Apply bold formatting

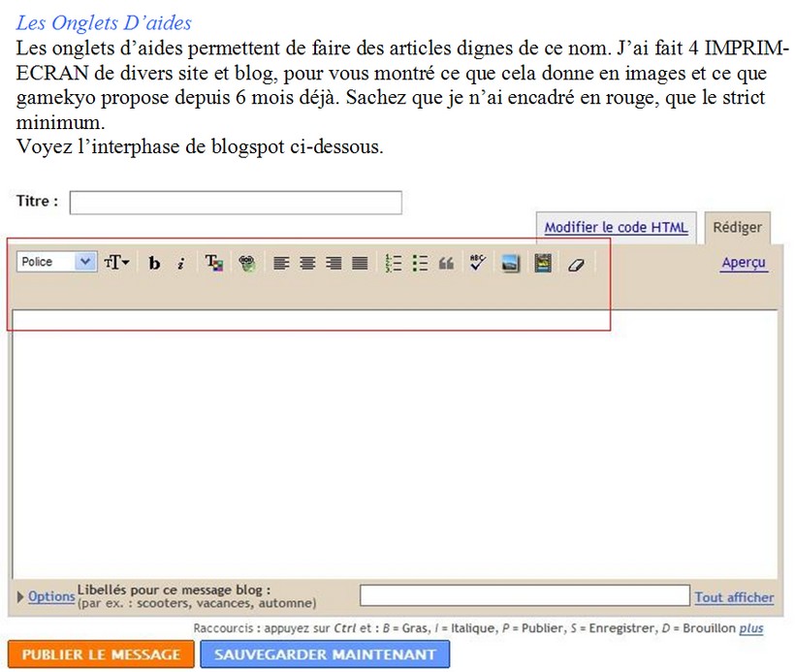154,263
